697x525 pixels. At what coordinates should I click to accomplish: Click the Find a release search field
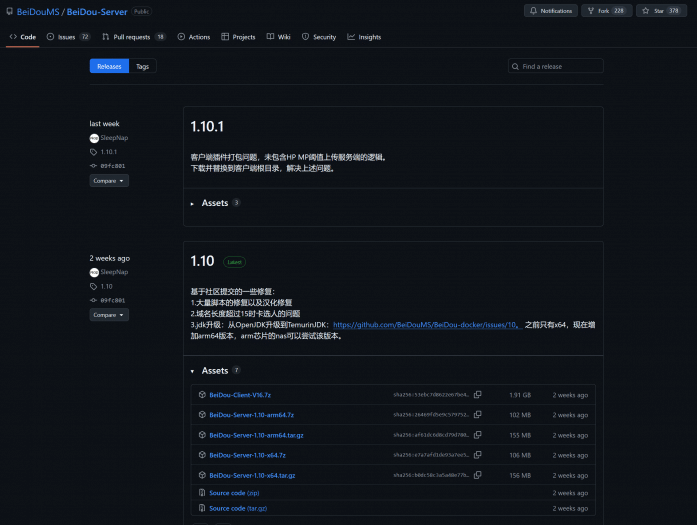[559, 66]
